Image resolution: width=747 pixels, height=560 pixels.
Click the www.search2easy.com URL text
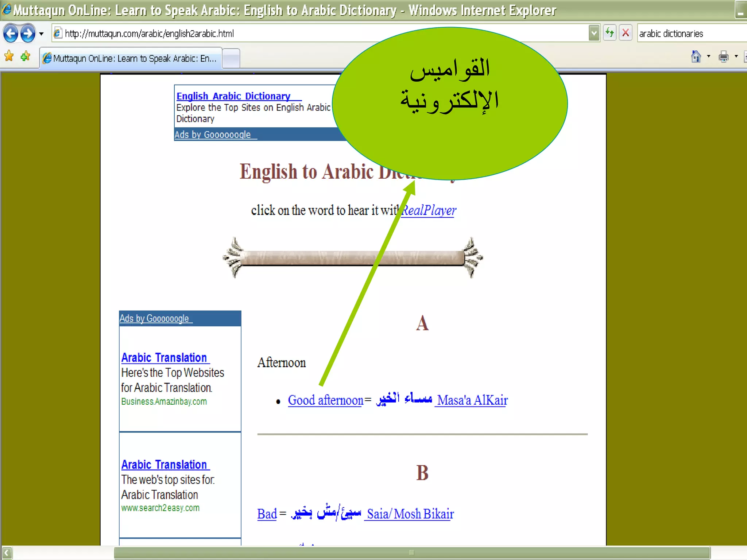point(160,508)
